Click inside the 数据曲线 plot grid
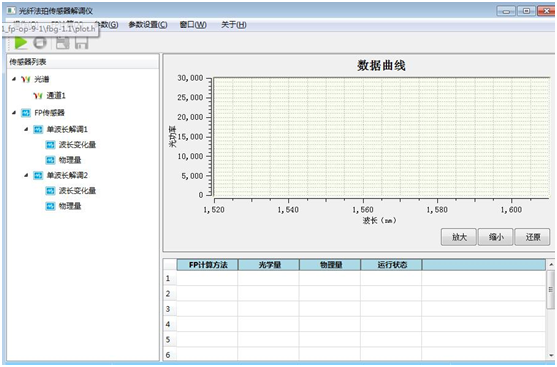The image size is (557, 367). (382, 137)
